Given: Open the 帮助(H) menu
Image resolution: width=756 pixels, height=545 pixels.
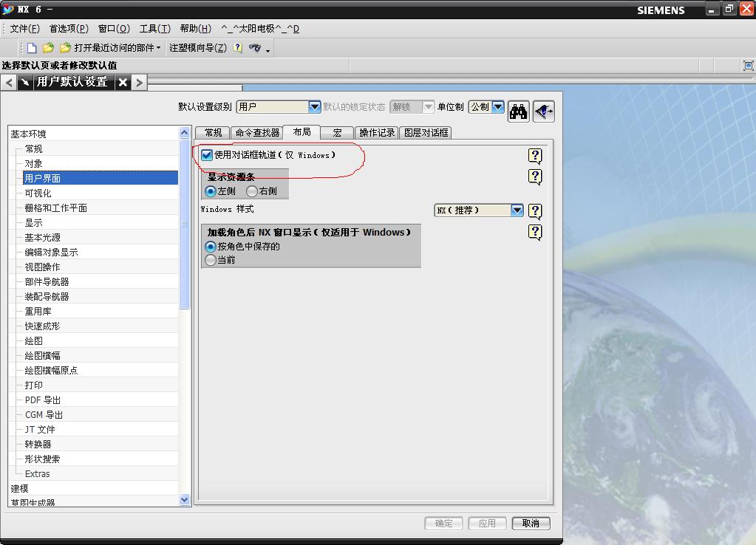Looking at the screenshot, I should [x=195, y=29].
